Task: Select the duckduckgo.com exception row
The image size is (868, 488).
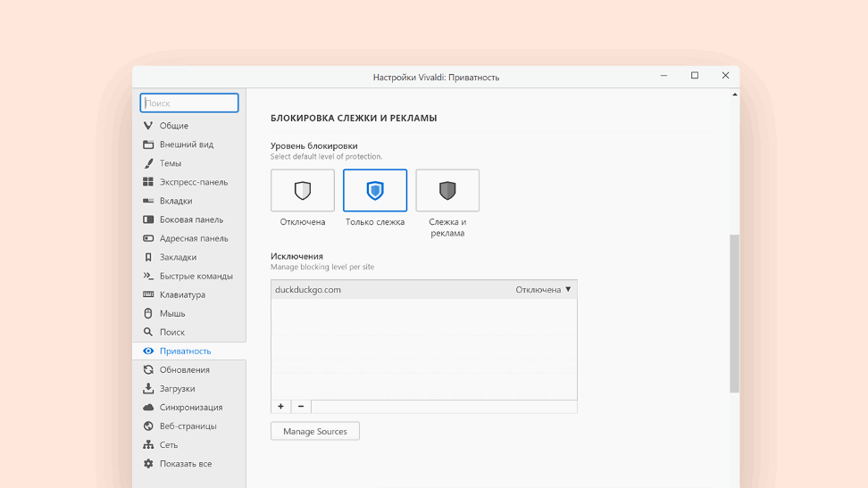Action: (424, 289)
